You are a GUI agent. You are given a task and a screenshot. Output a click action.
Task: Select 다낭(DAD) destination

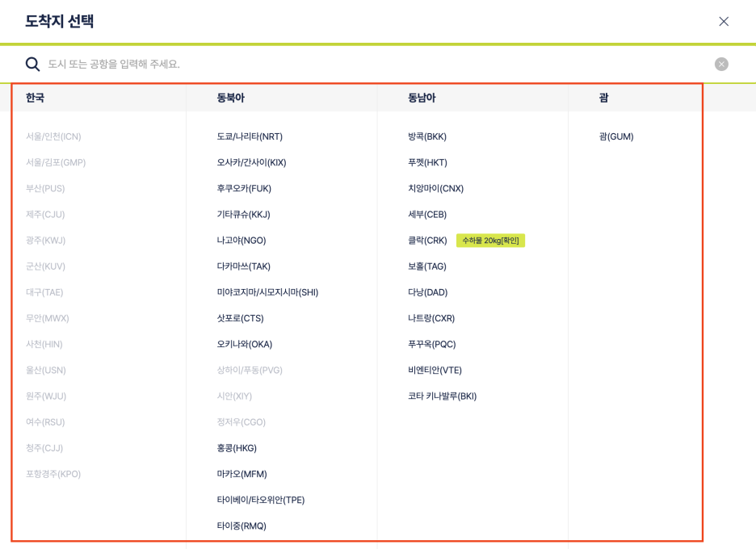click(427, 292)
